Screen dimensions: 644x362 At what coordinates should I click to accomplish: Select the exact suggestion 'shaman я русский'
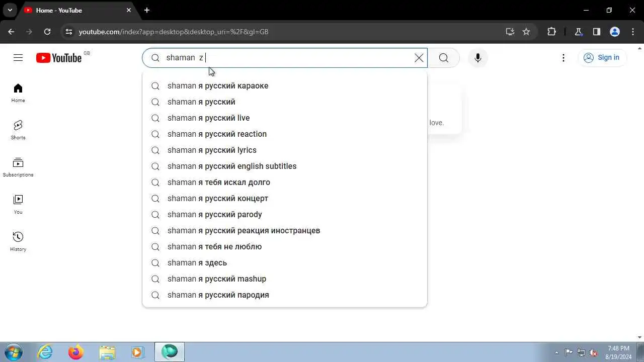[285, 102]
